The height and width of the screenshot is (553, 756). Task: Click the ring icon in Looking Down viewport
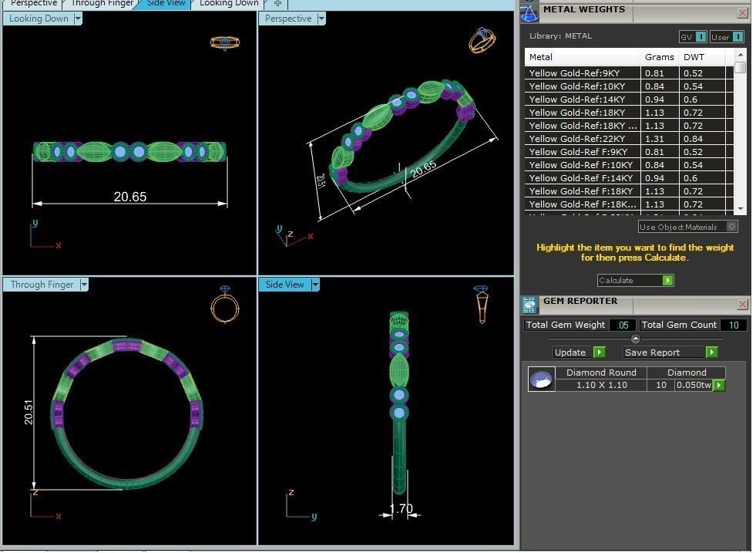224,42
